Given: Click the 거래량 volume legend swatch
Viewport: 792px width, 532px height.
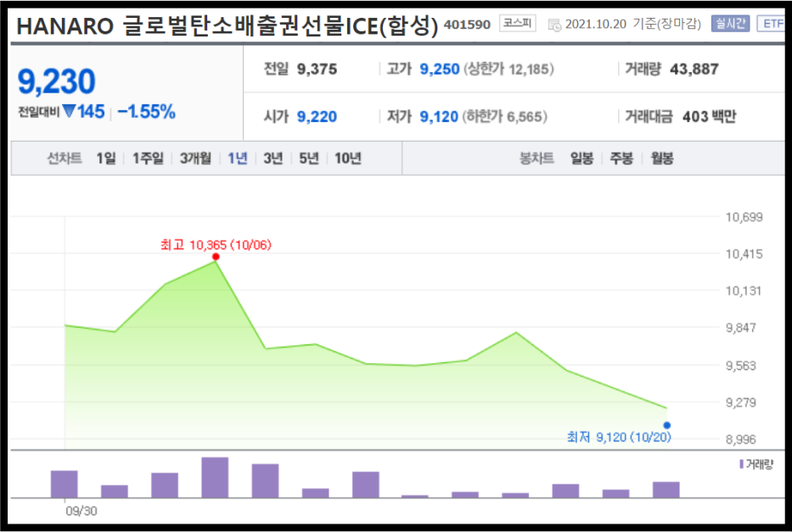Looking at the screenshot, I should pyautogui.click(x=741, y=464).
